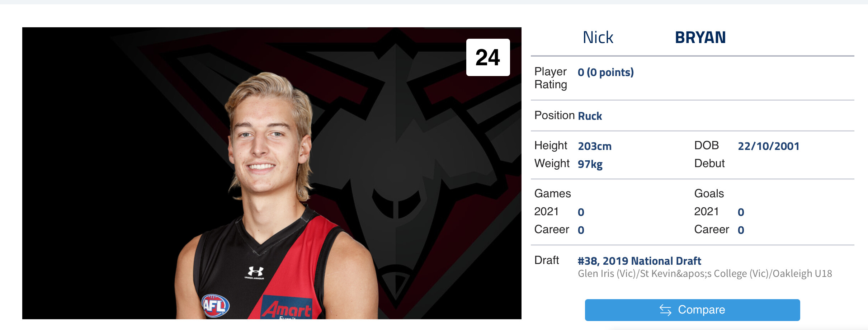Click the Debut label
This screenshot has height=330, width=868.
pos(709,164)
